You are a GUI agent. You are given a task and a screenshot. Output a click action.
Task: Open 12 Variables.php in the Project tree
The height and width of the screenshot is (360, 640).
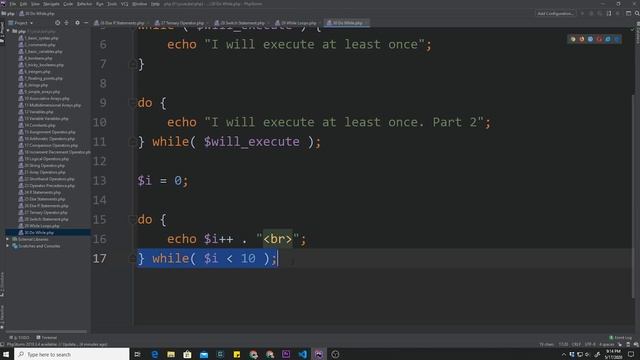36,112
